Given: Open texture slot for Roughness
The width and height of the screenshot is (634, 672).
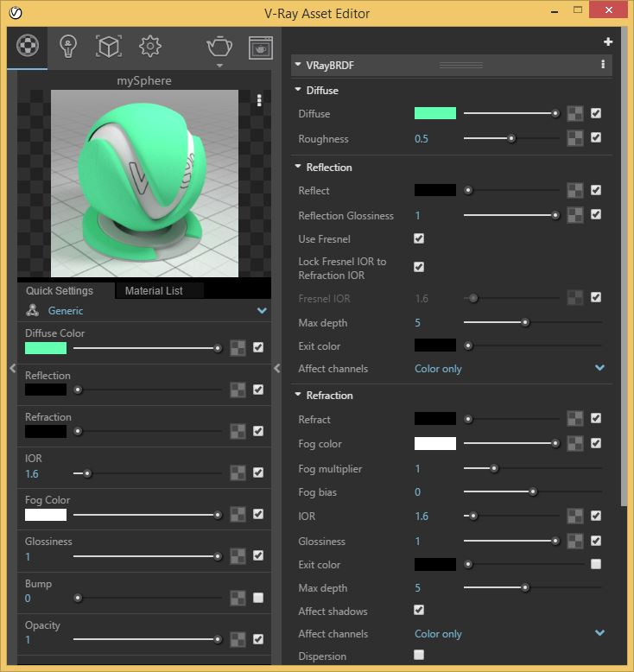Looking at the screenshot, I should tap(575, 138).
